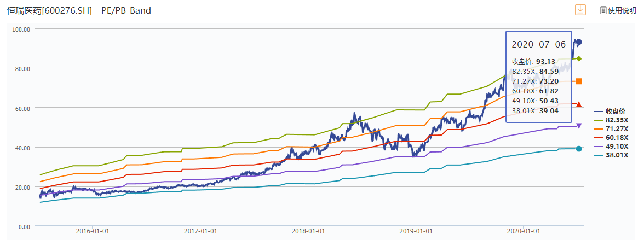
Task: Toggle the 71.27X legend entry
Action: click(x=613, y=129)
